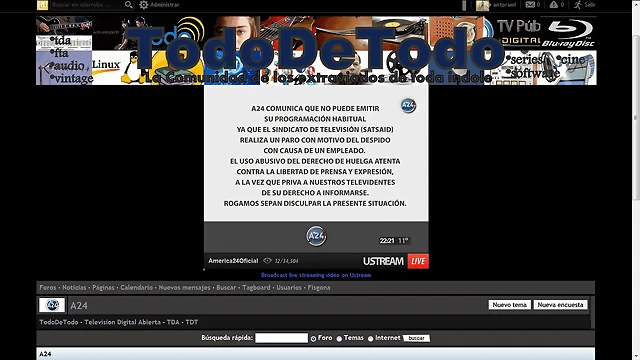Screen dimensions: 640x360
Task: Click the Nuevo tema button
Action: click(510, 305)
